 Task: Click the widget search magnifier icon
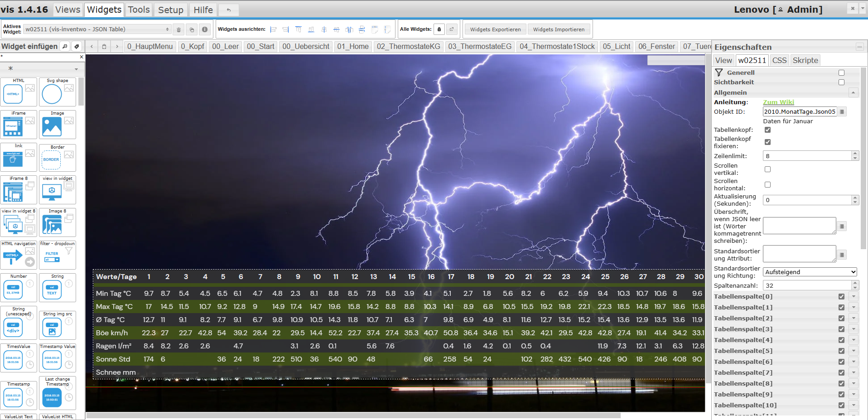pos(65,46)
